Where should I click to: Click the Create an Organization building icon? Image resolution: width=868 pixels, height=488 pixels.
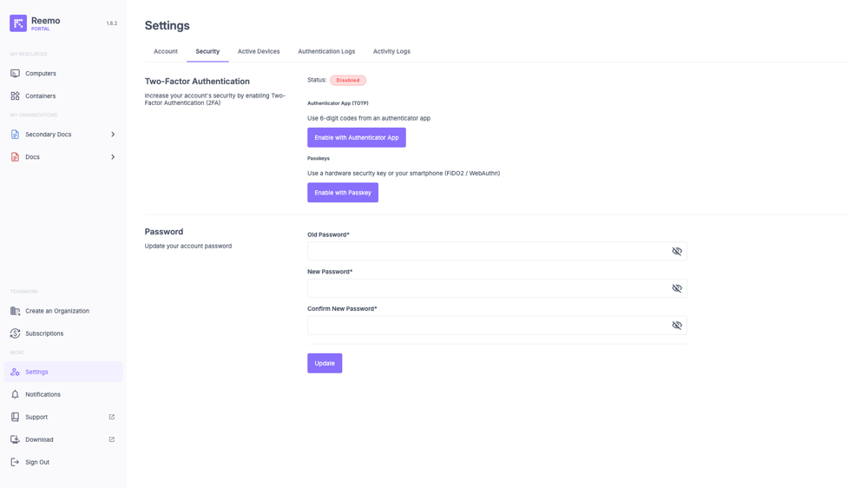point(15,311)
